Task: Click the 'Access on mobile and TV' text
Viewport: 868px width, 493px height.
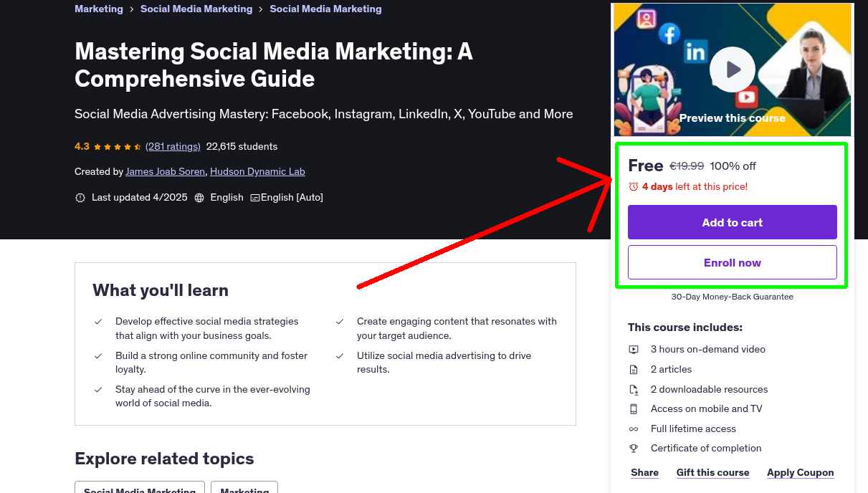Action: tap(707, 409)
